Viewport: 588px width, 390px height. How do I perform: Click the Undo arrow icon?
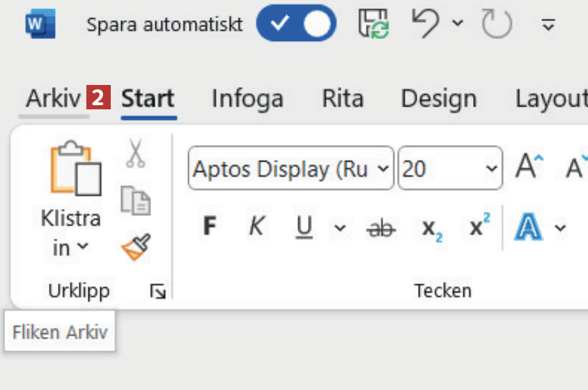[426, 25]
